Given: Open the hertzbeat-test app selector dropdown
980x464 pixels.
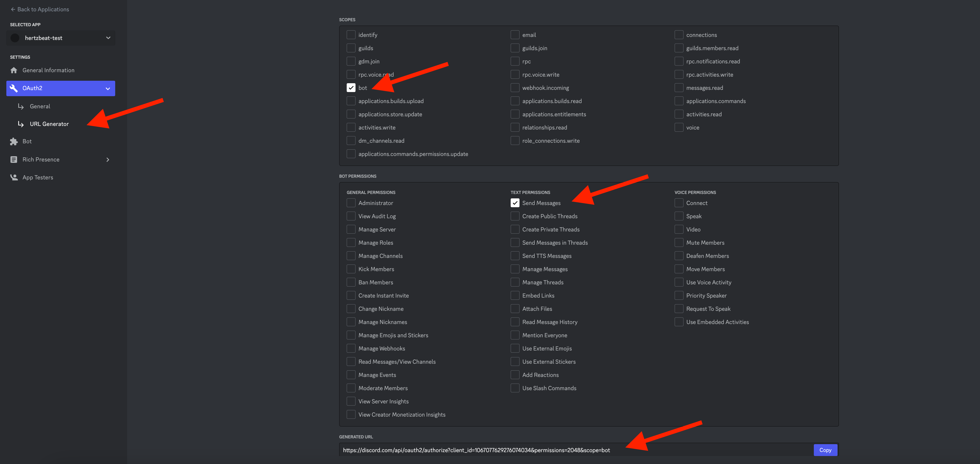Looking at the screenshot, I should [x=108, y=38].
